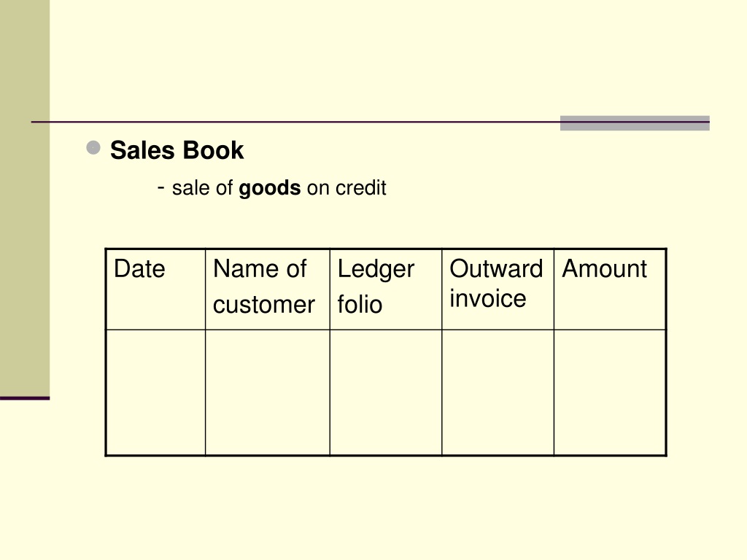Image resolution: width=747 pixels, height=560 pixels.
Task: Select the Name of customer header cell
Action: pos(267,289)
